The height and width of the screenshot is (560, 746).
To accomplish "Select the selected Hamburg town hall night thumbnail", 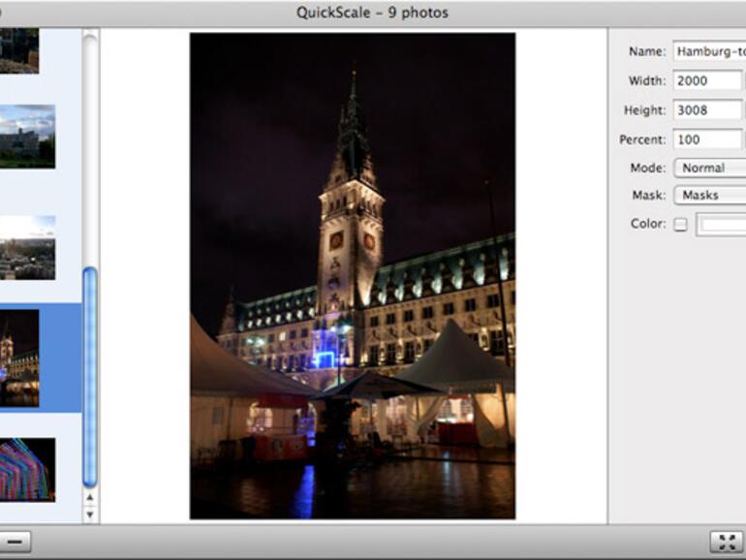I will 20,358.
